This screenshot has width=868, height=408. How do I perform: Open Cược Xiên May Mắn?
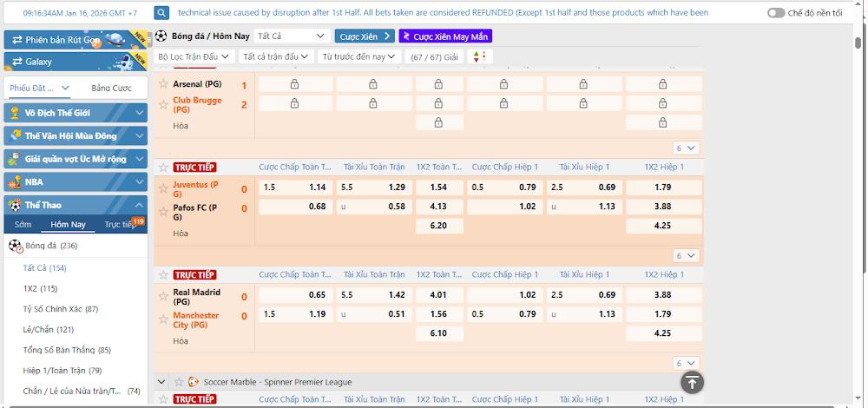[445, 36]
